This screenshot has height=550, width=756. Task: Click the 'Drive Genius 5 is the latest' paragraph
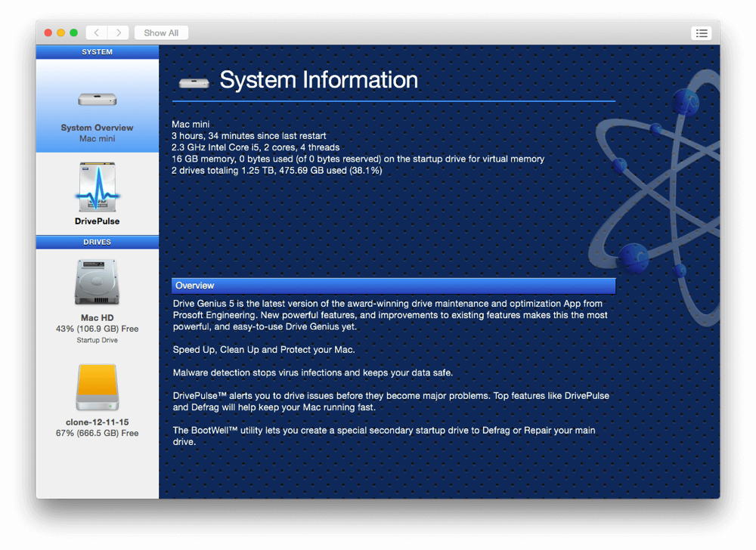(x=390, y=315)
